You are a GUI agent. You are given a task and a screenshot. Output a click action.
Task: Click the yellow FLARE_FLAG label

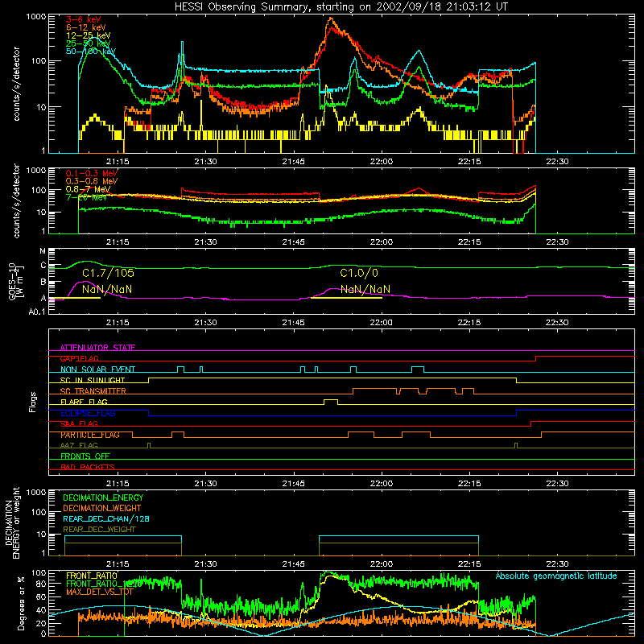[x=84, y=402]
